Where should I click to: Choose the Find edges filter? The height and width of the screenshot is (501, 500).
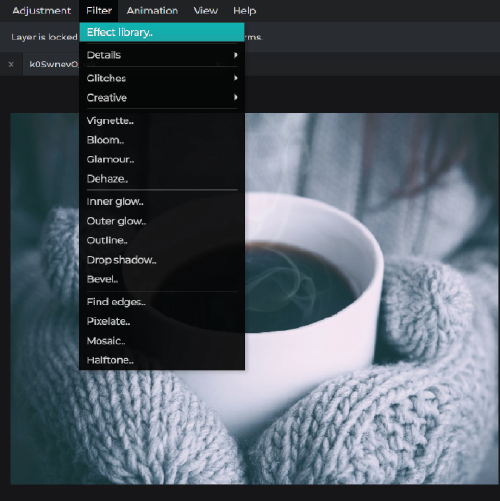162,302
